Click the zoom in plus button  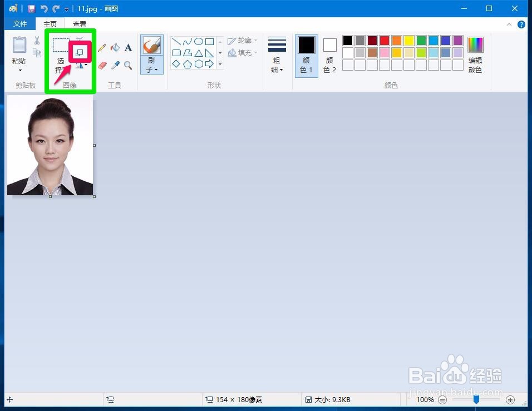pyautogui.click(x=510, y=400)
